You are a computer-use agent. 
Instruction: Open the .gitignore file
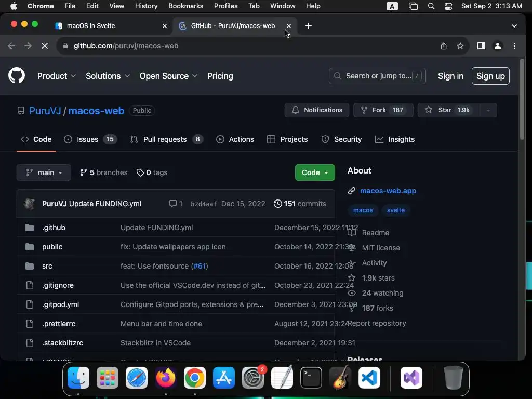point(58,285)
